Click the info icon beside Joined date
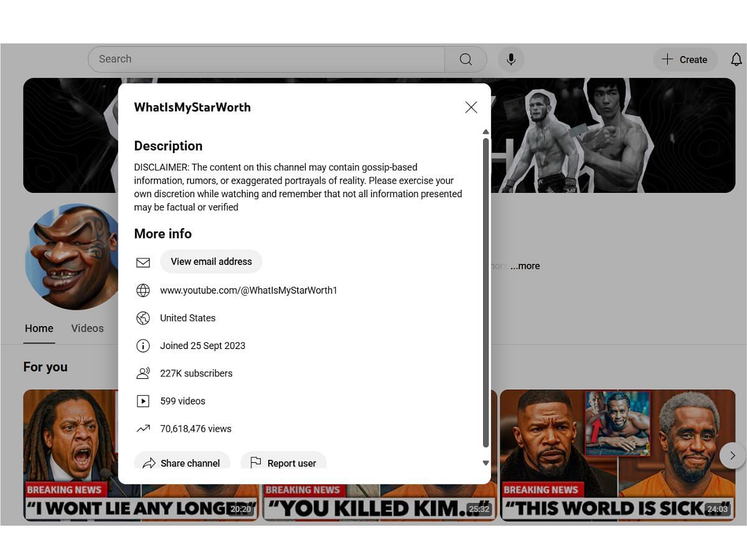 (x=143, y=345)
